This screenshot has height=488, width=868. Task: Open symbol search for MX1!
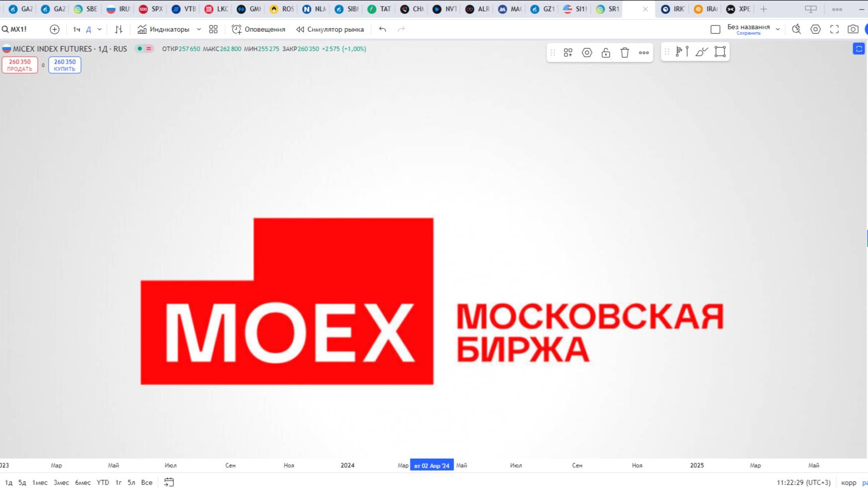15,29
